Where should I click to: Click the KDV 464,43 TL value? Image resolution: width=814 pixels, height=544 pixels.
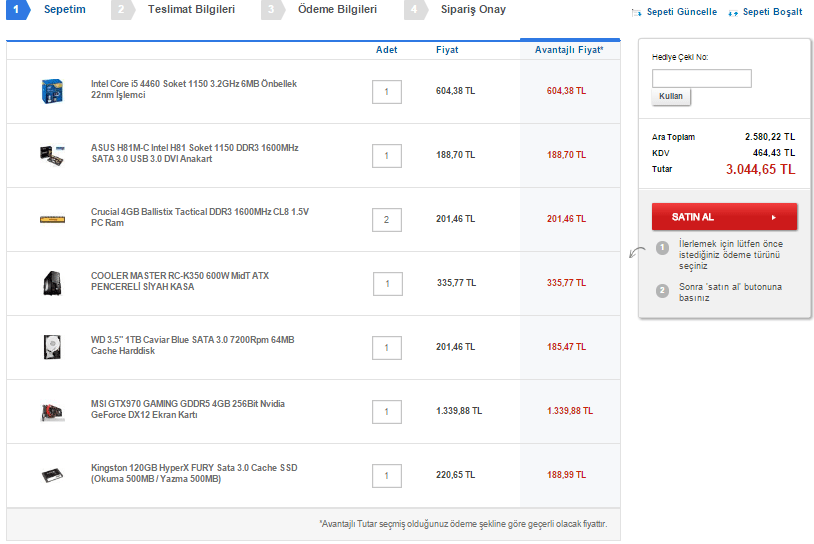point(774,153)
